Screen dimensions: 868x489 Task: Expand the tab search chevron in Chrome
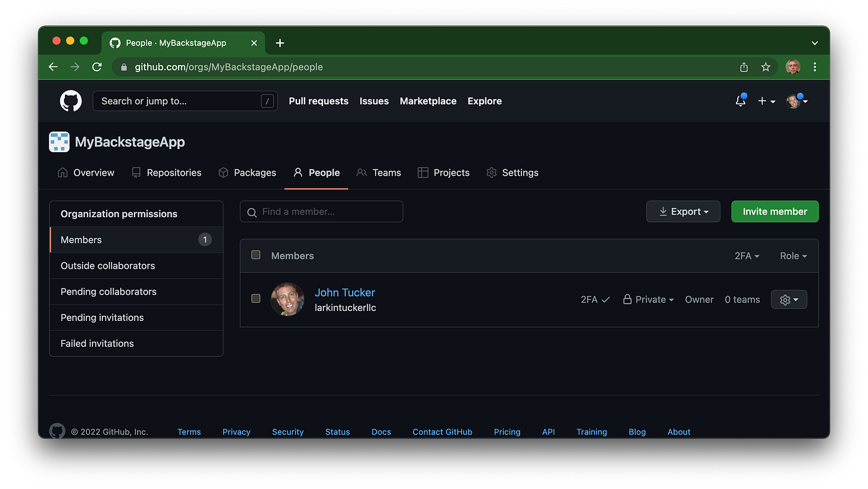click(x=815, y=43)
